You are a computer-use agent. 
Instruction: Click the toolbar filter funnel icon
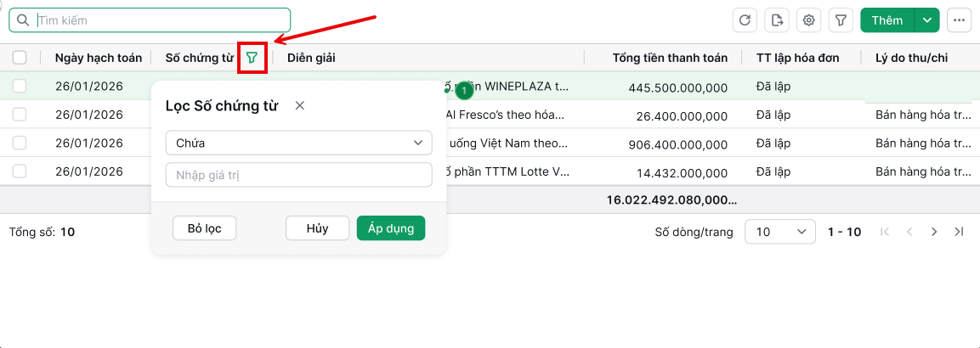click(x=841, y=20)
